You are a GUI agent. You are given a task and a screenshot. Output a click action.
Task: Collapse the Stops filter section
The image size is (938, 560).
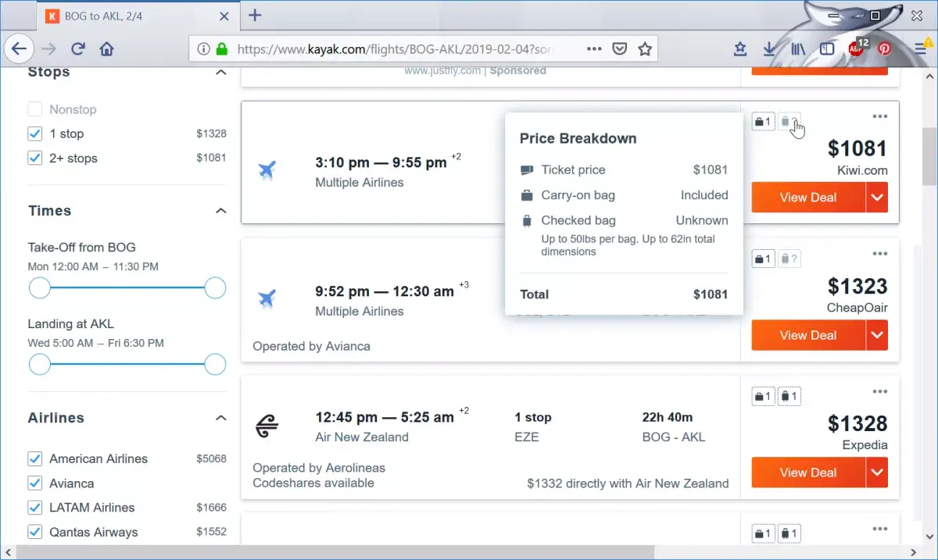click(x=220, y=73)
